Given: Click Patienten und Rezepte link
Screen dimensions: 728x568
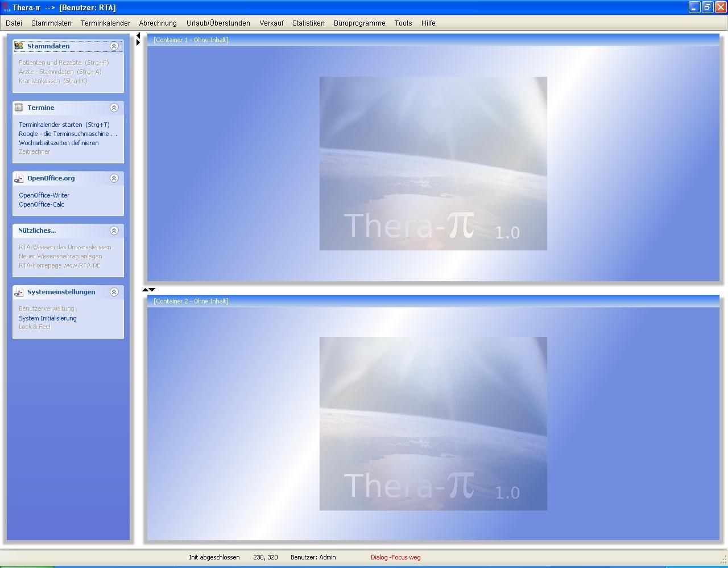Looking at the screenshot, I should (64, 63).
